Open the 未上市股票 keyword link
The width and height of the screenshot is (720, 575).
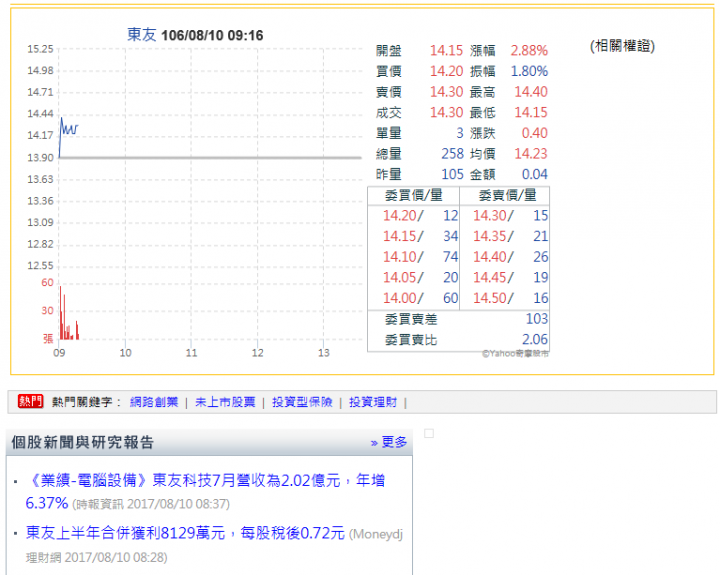coord(225,402)
